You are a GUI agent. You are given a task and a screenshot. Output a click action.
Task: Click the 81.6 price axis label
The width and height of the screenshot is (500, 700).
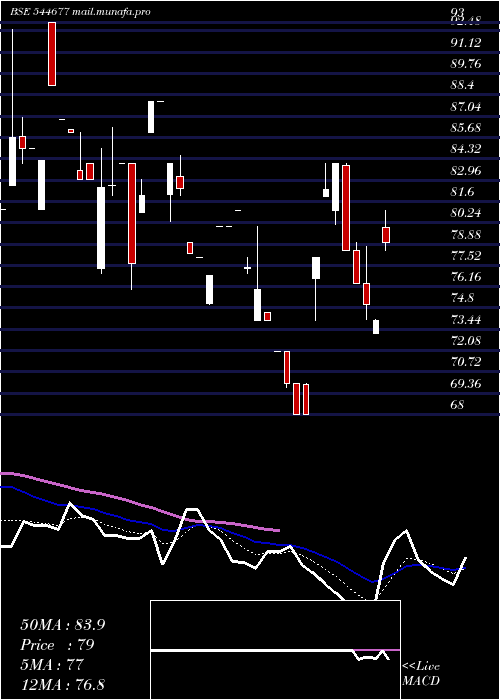(462, 192)
